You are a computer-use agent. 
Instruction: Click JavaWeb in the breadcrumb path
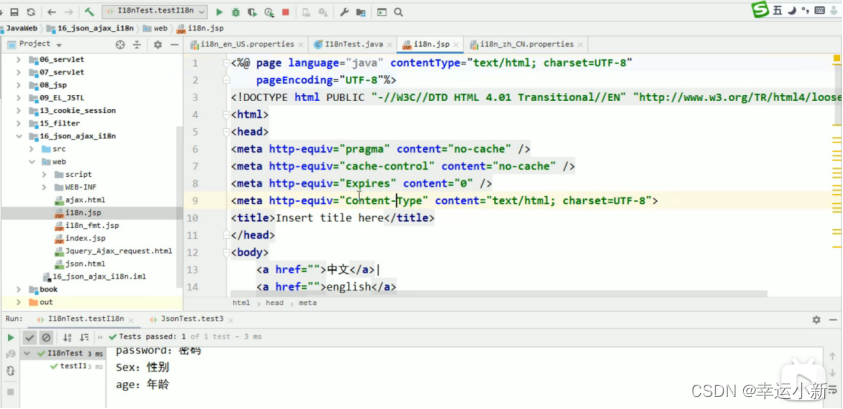21,28
